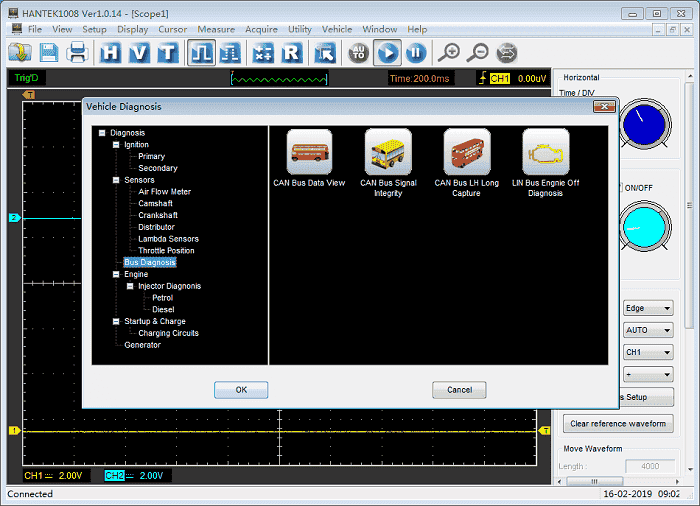Screen dimensions: 700x506
Task: Pause acquisition with the Stop button
Action: point(416,53)
